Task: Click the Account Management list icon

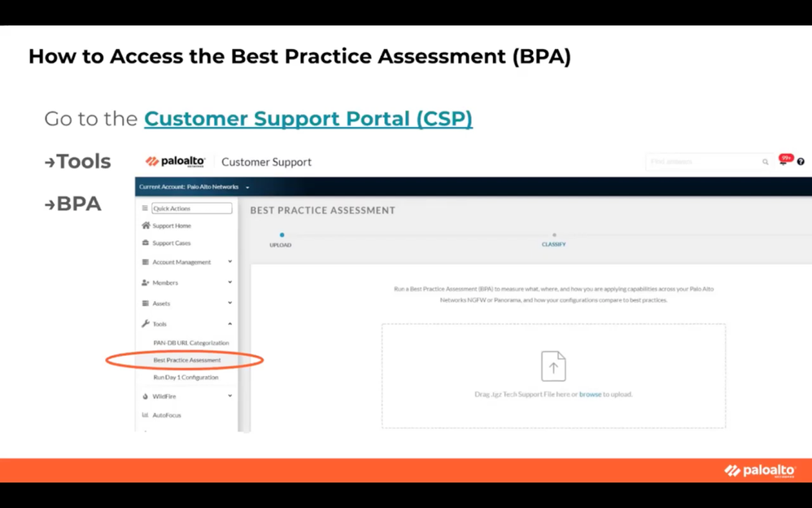Action: [146, 262]
